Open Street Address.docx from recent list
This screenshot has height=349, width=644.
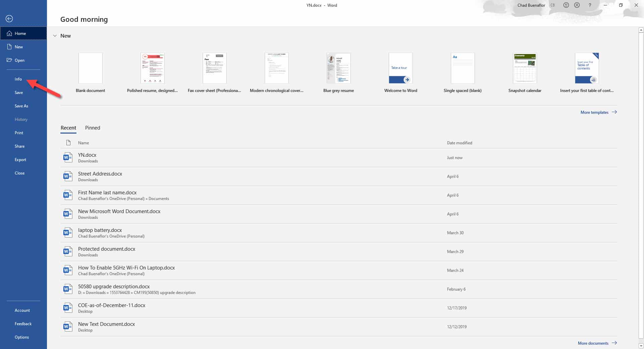[339, 176]
